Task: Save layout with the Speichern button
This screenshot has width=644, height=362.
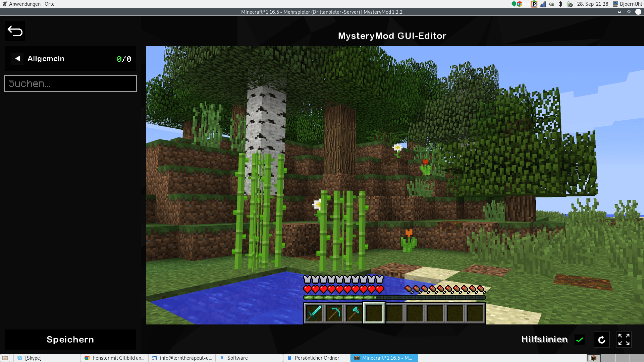Action: (70, 340)
